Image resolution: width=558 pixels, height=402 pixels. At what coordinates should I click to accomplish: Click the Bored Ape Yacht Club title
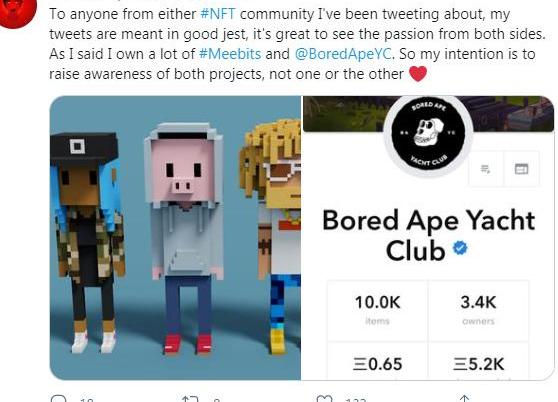(x=428, y=236)
